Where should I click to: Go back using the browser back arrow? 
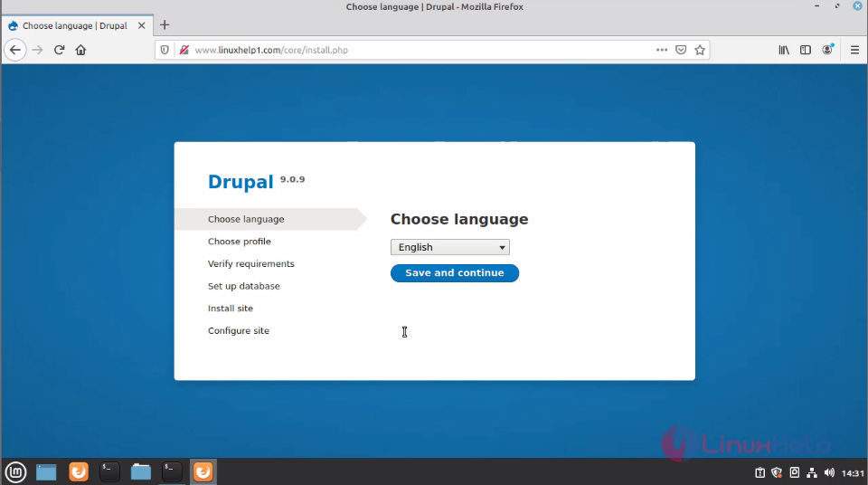pos(15,50)
